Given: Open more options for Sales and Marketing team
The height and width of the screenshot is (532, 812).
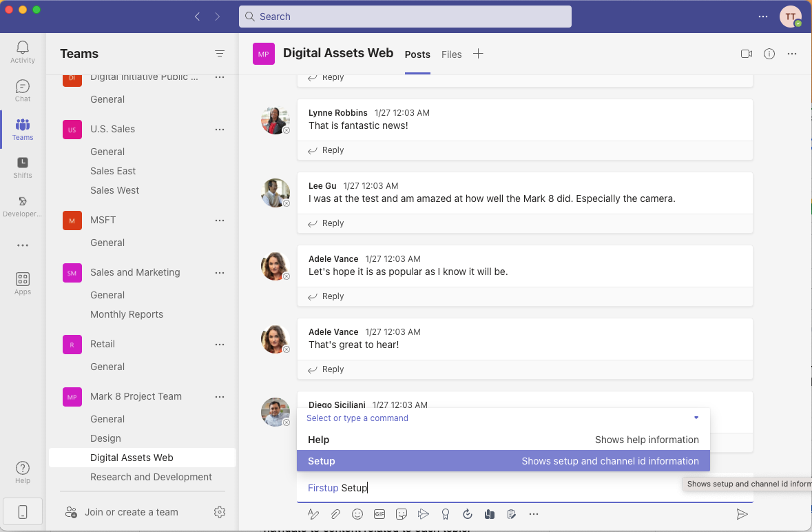Looking at the screenshot, I should 220,272.
